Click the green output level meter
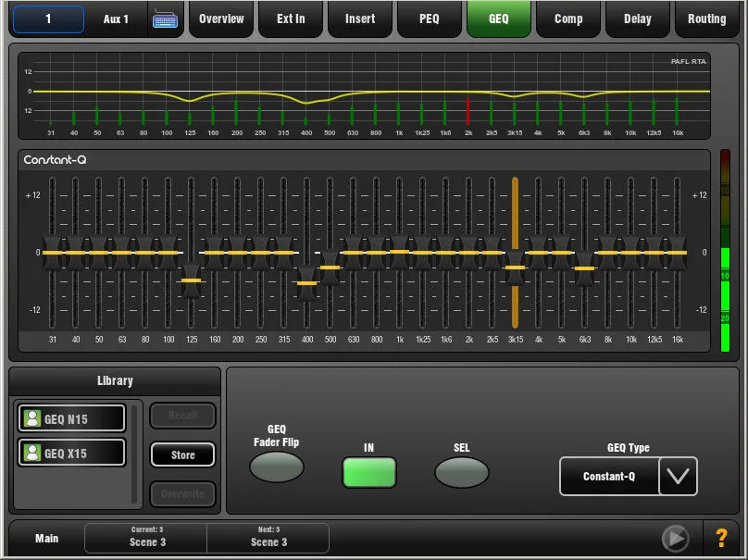 725,251
